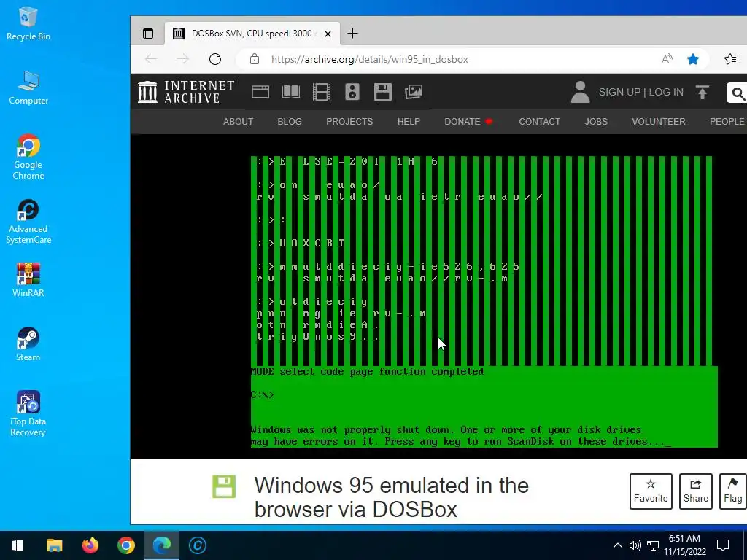Open the Internet Archive software floppy icon
This screenshot has height=560, width=747.
(382, 91)
